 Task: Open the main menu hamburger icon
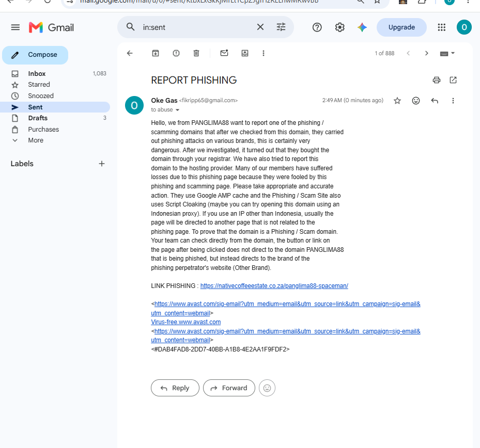coord(16,27)
